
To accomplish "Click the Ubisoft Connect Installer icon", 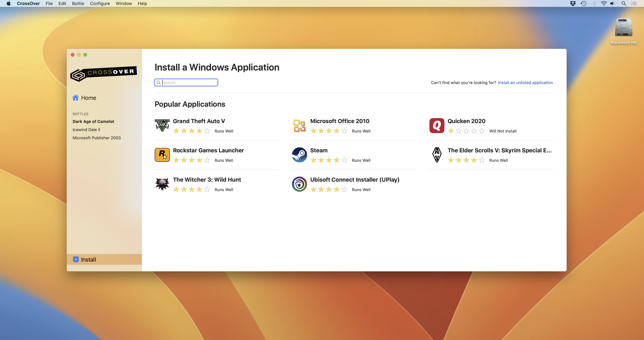I will (299, 183).
